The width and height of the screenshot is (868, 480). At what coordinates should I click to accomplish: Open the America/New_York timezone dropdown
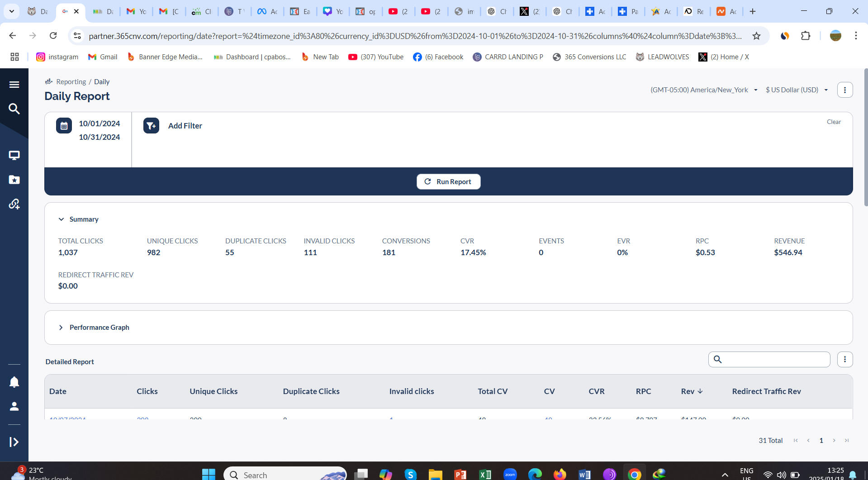[704, 90]
